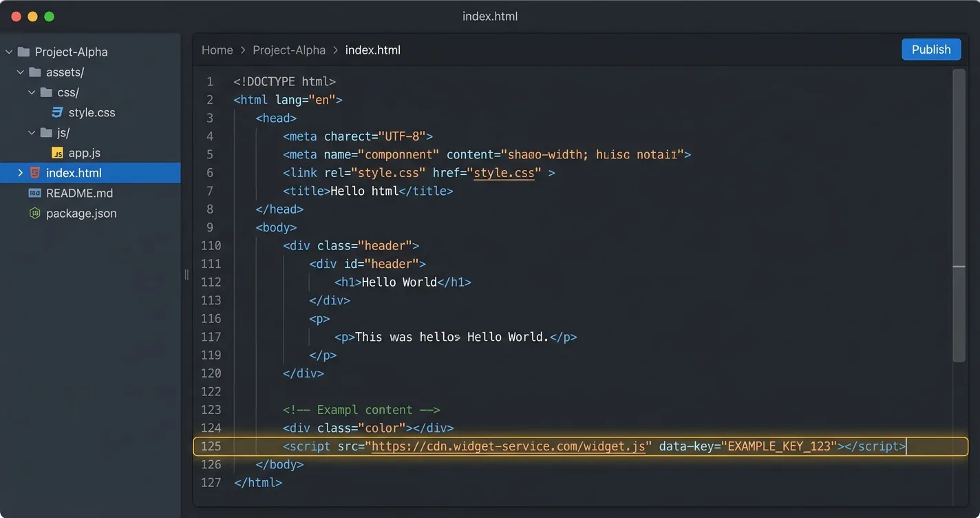Screen dimensions: 980x518
Task: Click line number 110 in the gutter
Action: (211, 246)
